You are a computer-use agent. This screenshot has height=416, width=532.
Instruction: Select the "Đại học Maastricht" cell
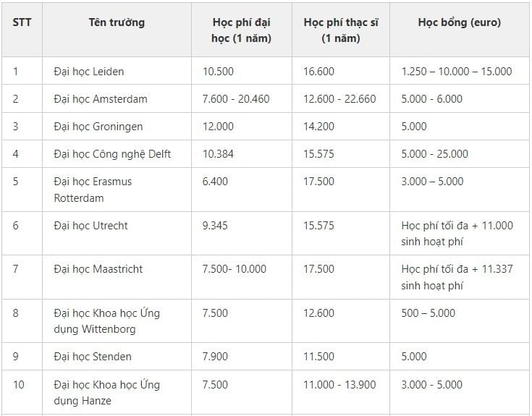coord(98,269)
